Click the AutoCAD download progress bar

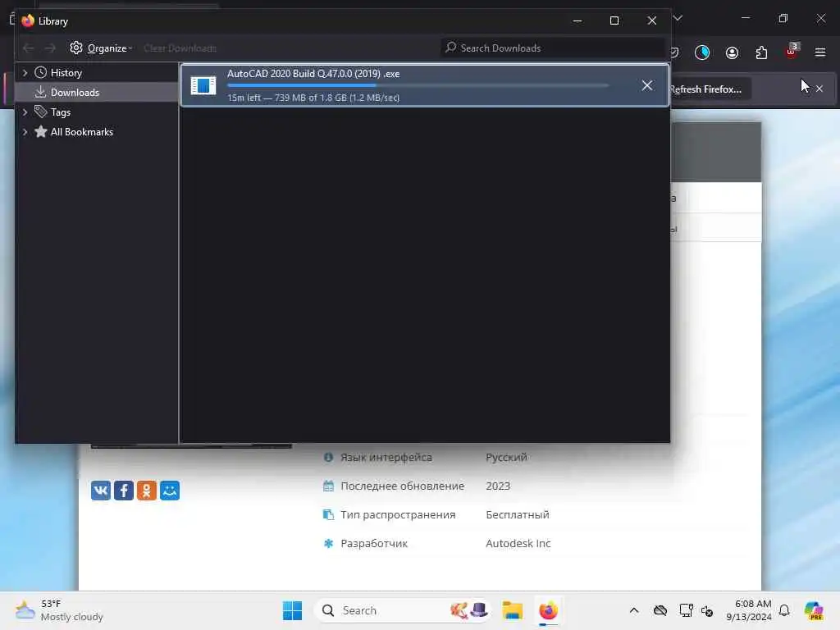pyautogui.click(x=418, y=85)
